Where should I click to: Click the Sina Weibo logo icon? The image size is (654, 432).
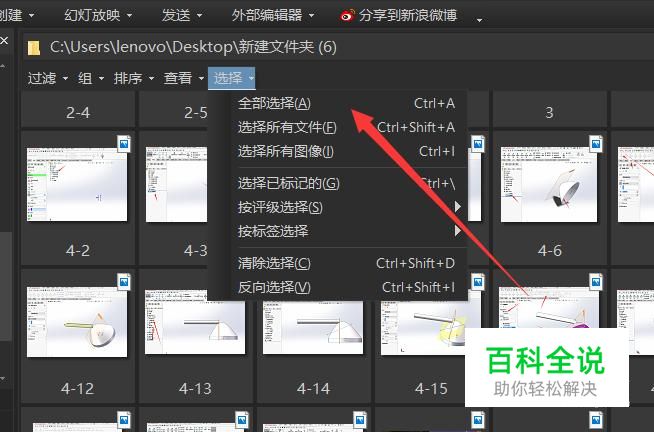[x=347, y=15]
